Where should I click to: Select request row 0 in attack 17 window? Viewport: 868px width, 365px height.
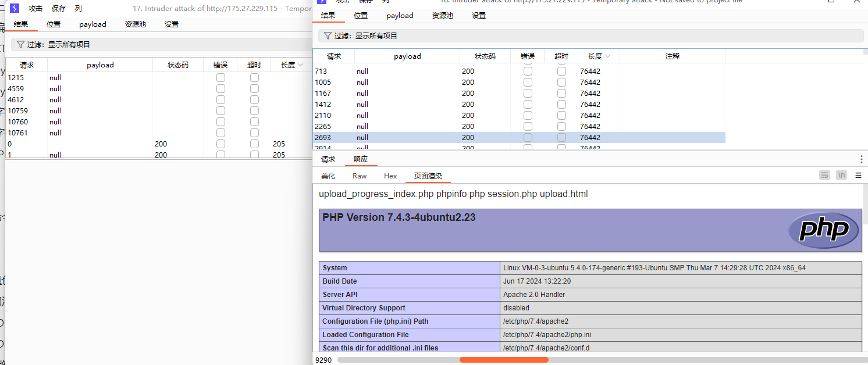click(158, 144)
